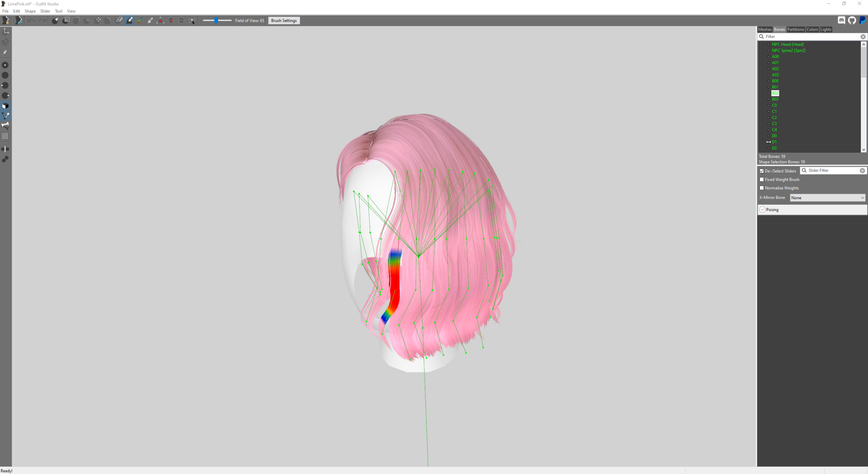Image resolution: width=868 pixels, height=474 pixels.
Task: Open the Shape menu
Action: click(x=30, y=11)
